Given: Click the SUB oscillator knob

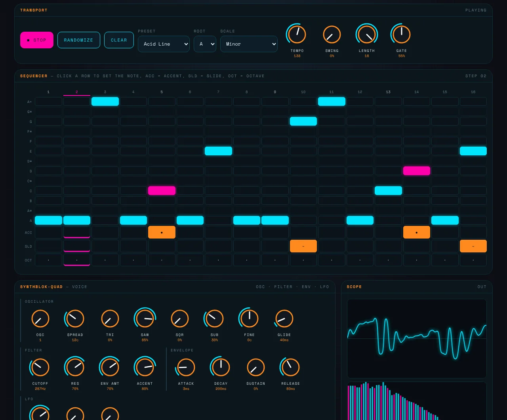Looking at the screenshot, I should tap(215, 319).
